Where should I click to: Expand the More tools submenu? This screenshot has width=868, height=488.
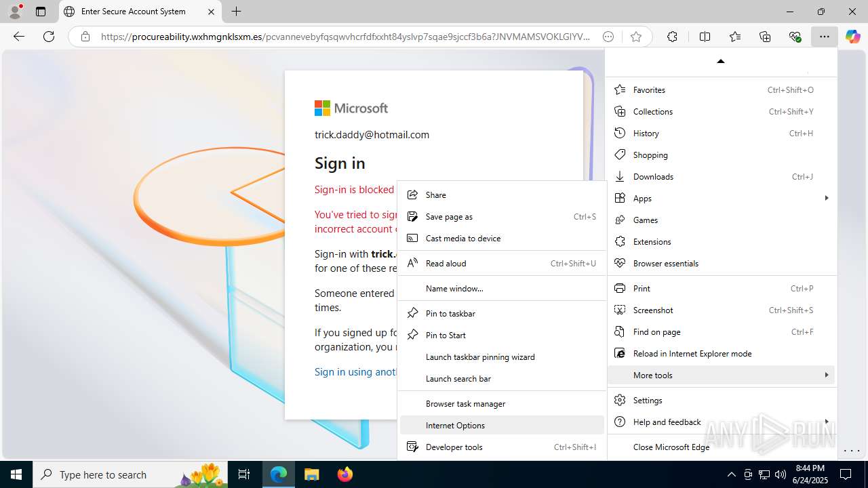point(722,375)
